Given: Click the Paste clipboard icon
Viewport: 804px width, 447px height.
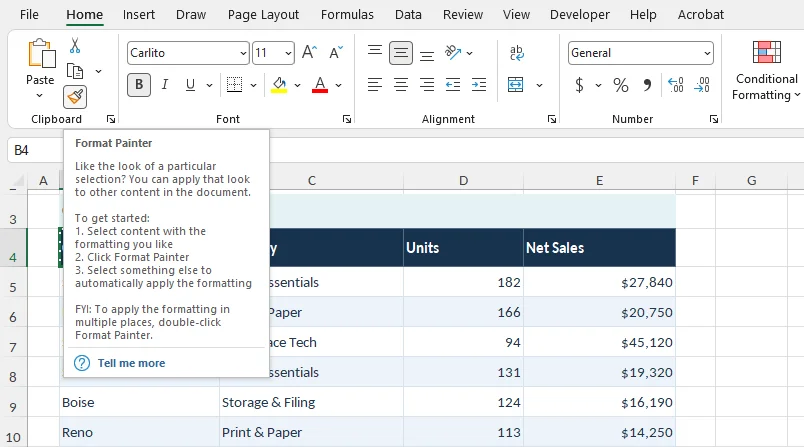Looking at the screenshot, I should click(41, 54).
